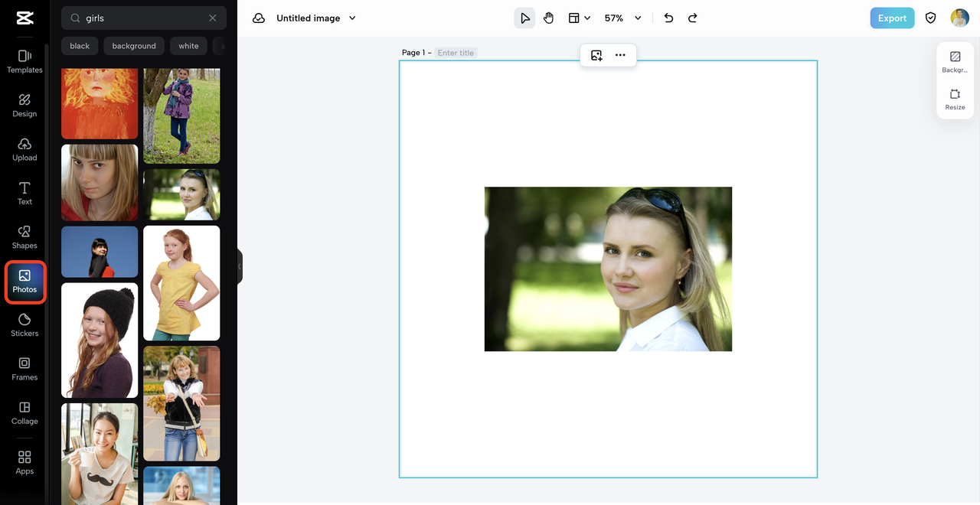Filter by the 'background' tag
980x505 pixels.
134,46
